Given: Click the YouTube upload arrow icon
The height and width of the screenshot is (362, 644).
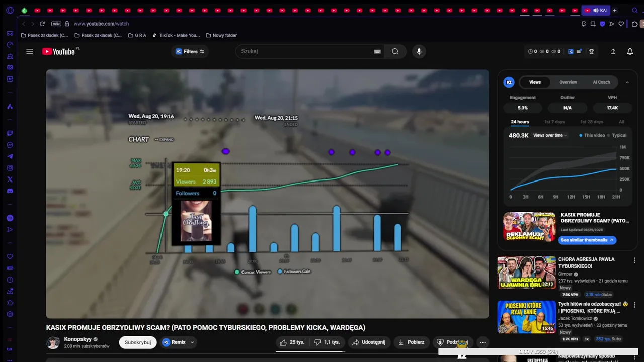Looking at the screenshot, I should coord(613,51).
